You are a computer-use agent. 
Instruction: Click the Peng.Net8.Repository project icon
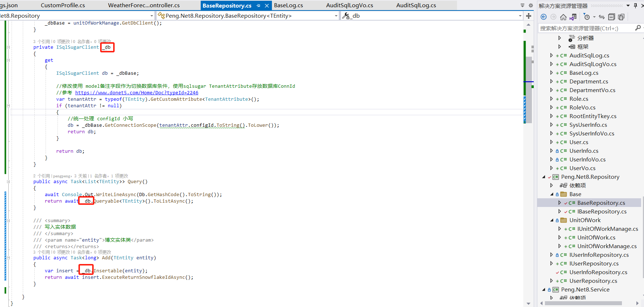(555, 177)
